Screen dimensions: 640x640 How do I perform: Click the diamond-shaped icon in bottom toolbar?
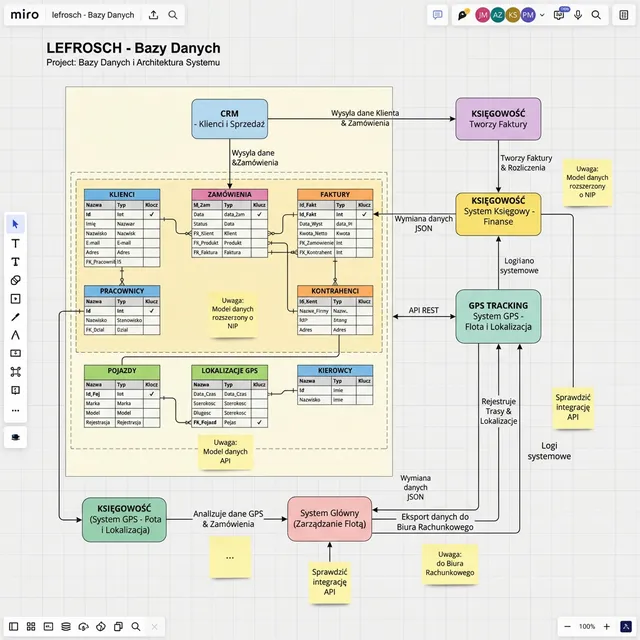[101, 626]
